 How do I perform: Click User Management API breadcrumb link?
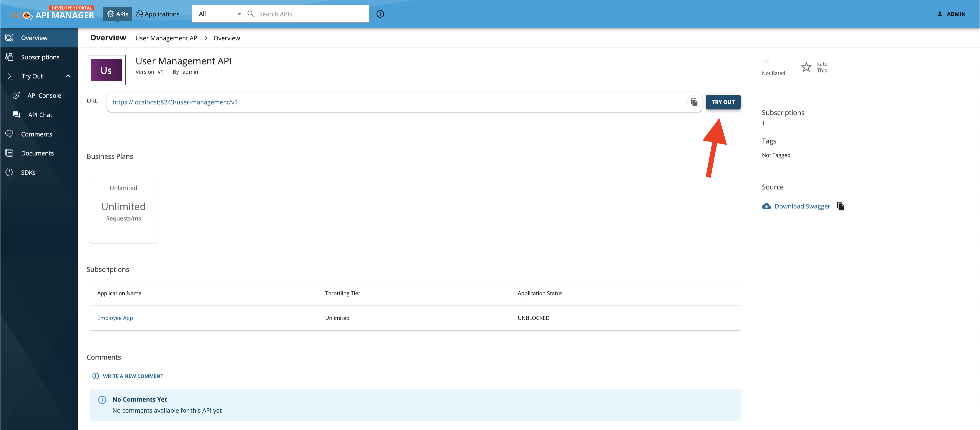click(167, 38)
